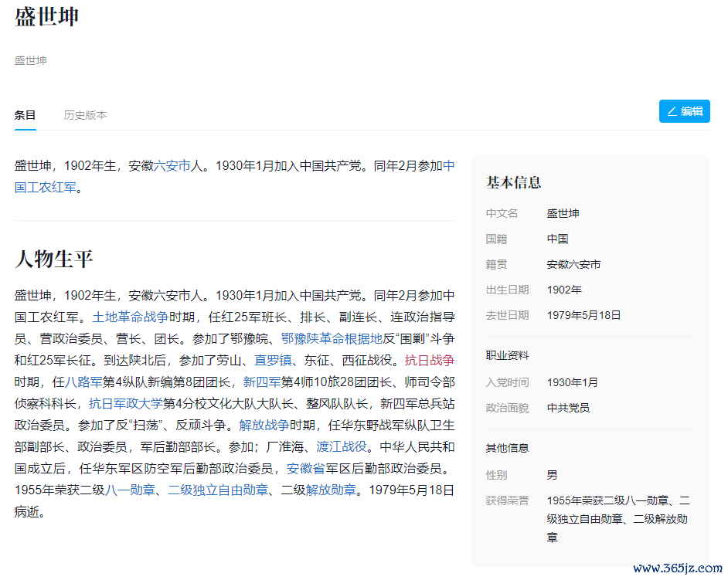Click the 籍贯 value 安徽六安市

tap(574, 264)
